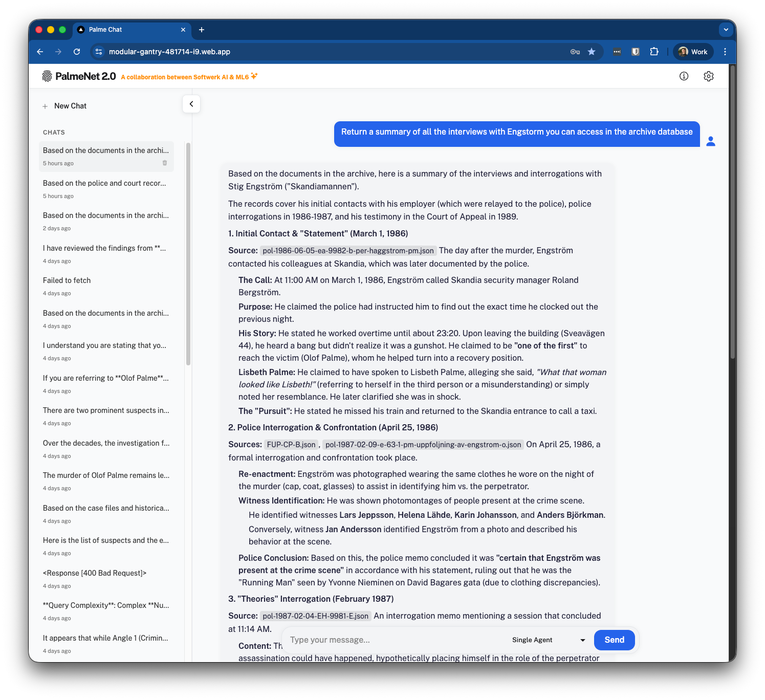This screenshot has width=765, height=700.
Task: Reload the page
Action: [77, 52]
